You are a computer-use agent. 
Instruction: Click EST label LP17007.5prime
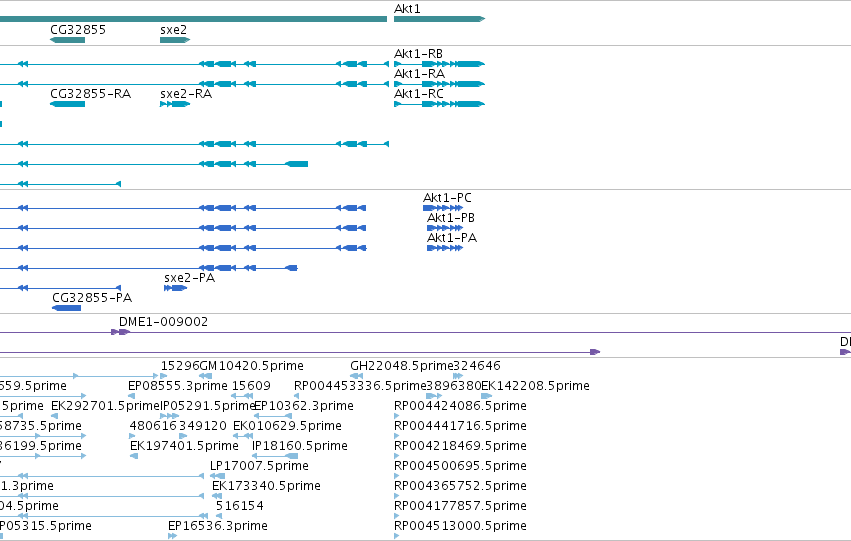coord(259,466)
